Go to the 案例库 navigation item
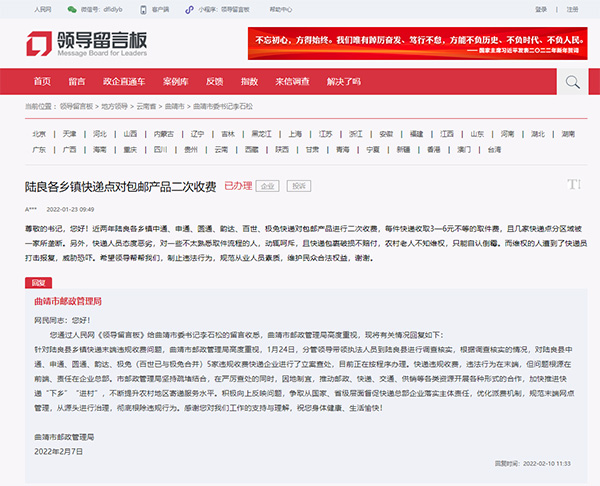 pos(175,82)
